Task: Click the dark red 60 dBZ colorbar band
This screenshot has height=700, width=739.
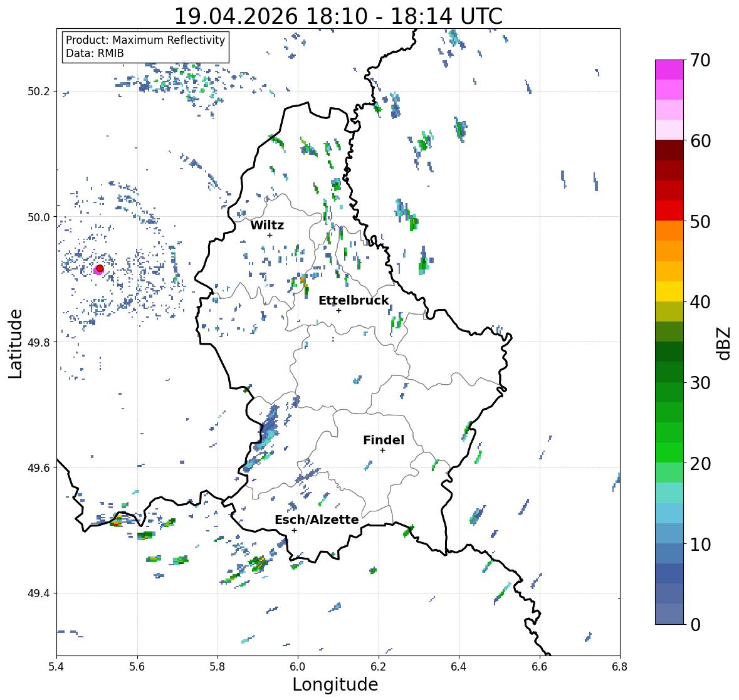Action: pos(669,150)
